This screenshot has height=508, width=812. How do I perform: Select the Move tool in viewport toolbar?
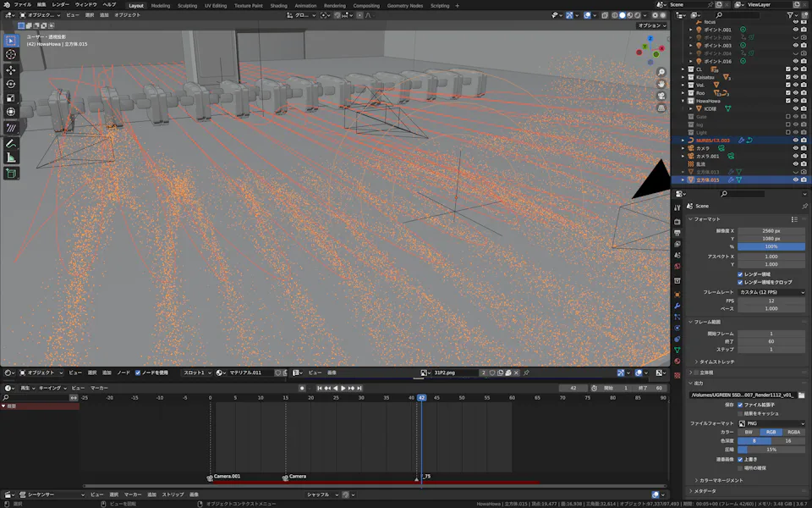[x=11, y=69]
